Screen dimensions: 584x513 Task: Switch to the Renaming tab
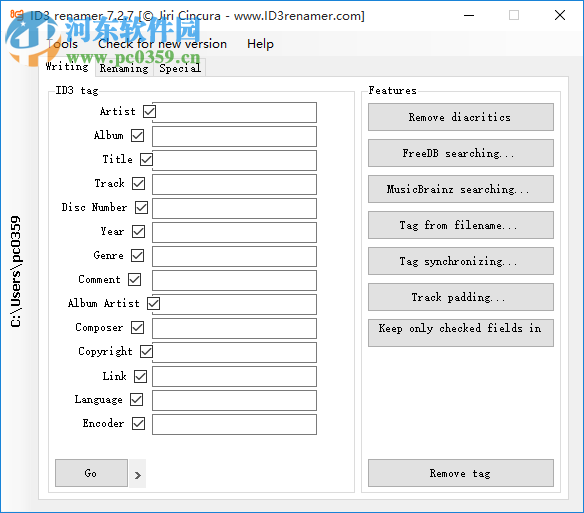coord(124,69)
